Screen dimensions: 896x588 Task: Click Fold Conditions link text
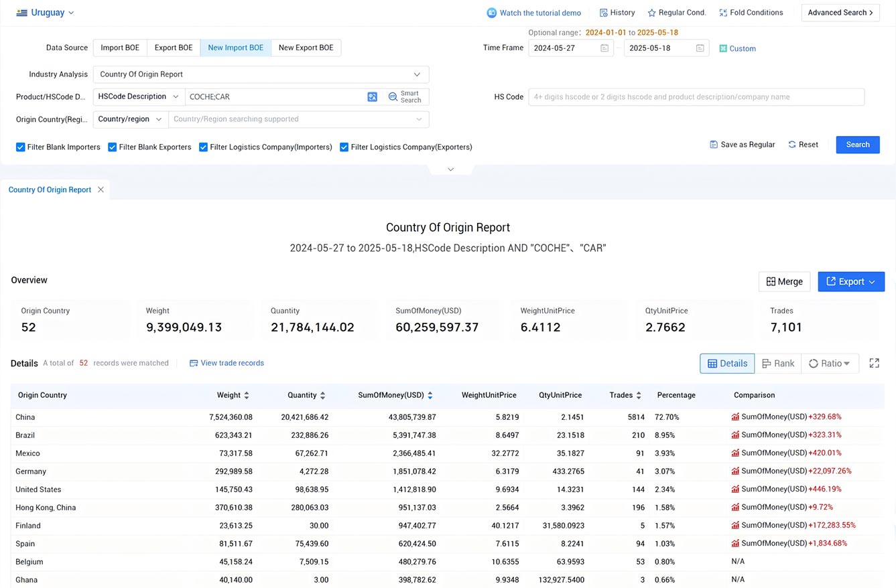click(x=757, y=13)
